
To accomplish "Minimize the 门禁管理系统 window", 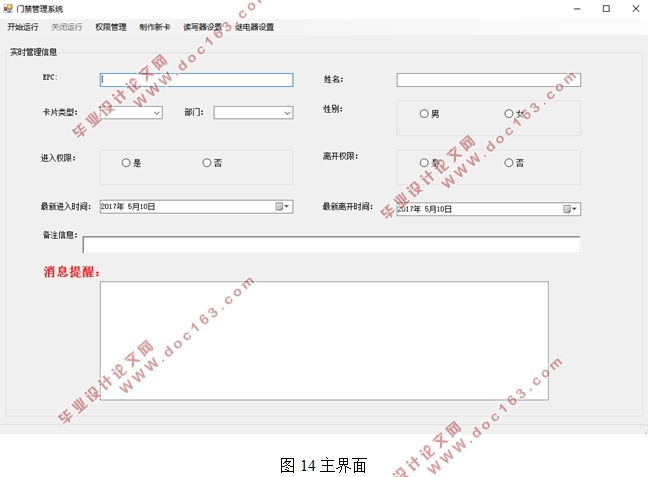I will (x=577, y=9).
